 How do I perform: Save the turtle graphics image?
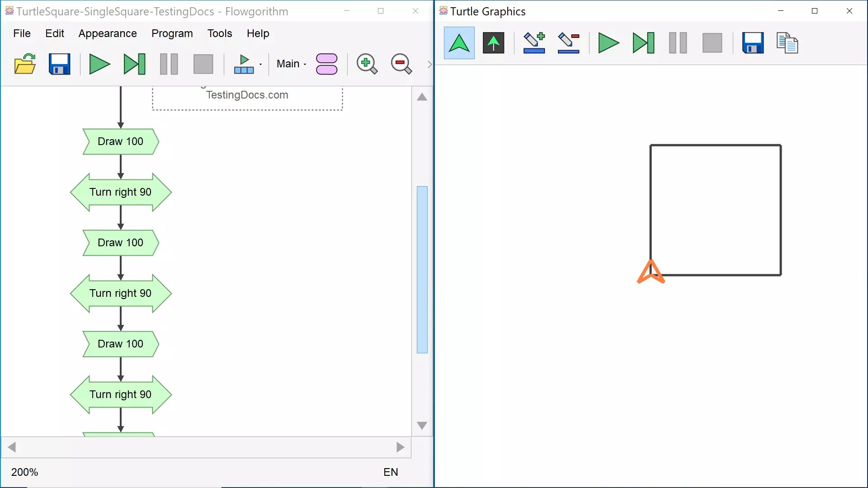coord(753,43)
